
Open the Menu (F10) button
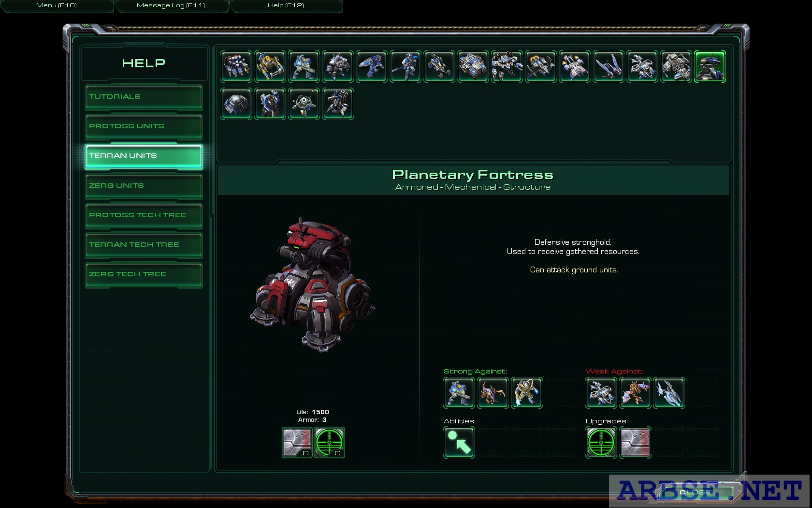point(57,5)
